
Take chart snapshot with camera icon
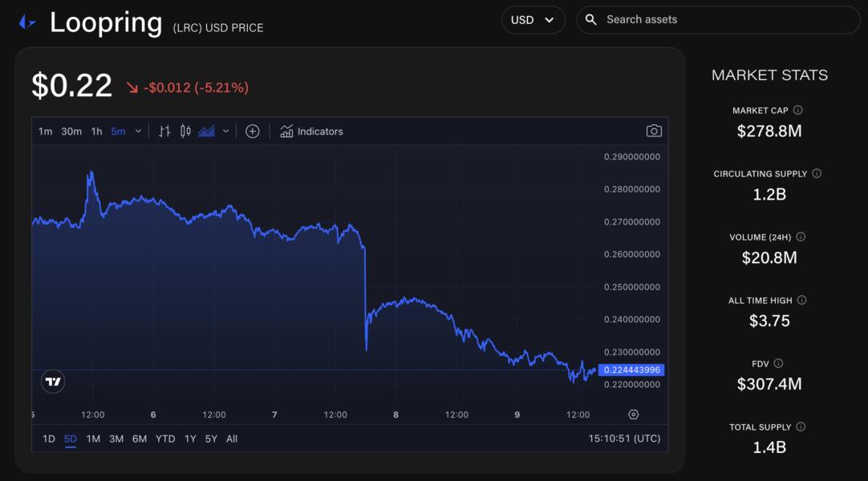tap(654, 131)
